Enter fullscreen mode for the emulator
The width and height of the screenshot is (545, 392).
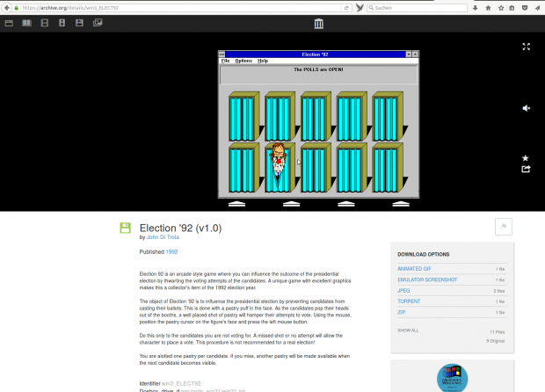point(526,47)
